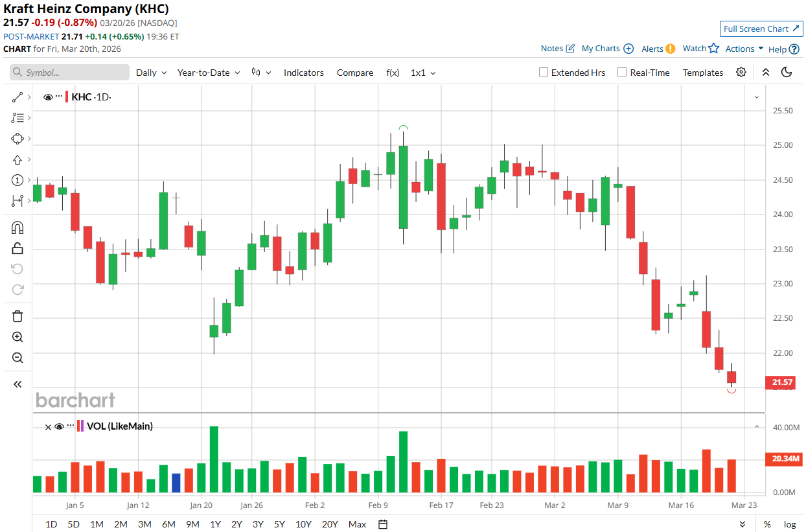
Task: Select the 1M time range
Action: (97, 524)
